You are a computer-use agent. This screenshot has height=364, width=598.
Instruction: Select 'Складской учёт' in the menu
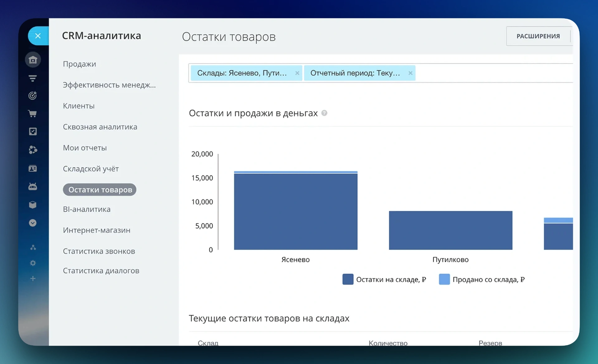click(90, 169)
